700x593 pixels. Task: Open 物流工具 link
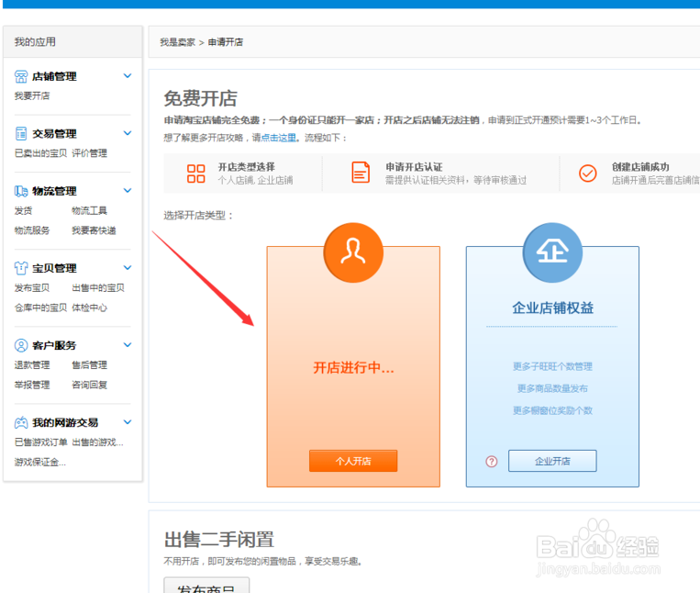89,210
